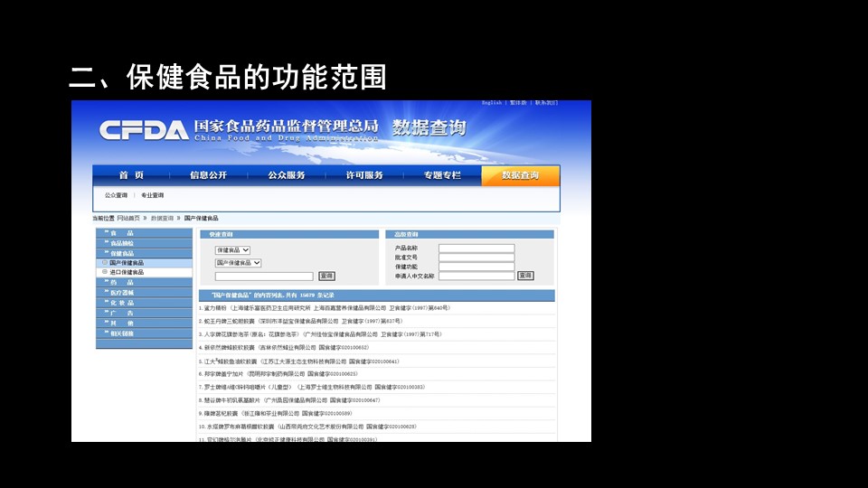Expand the 相关链接 sidebar category
This screenshot has height=488, width=868.
144,333
